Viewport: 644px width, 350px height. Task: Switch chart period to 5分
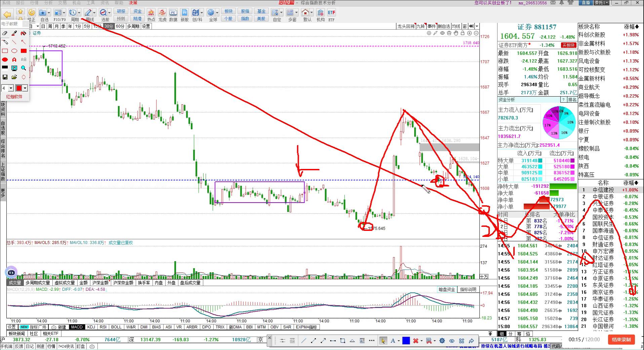[x=87, y=26]
